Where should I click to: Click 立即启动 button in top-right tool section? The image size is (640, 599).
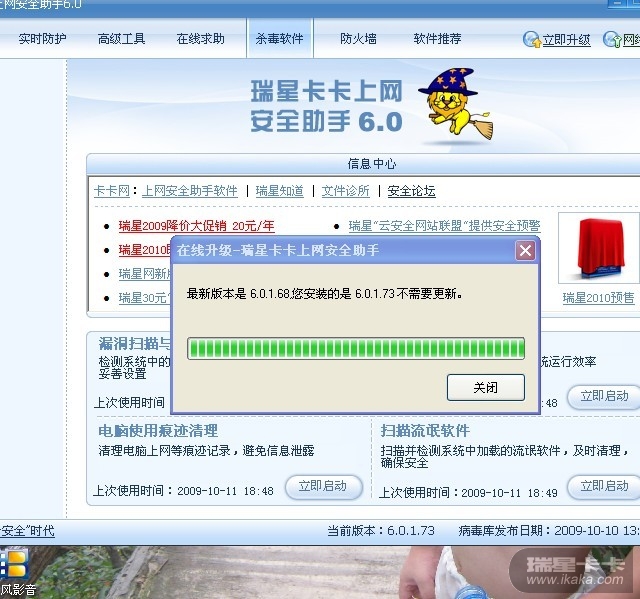603,396
